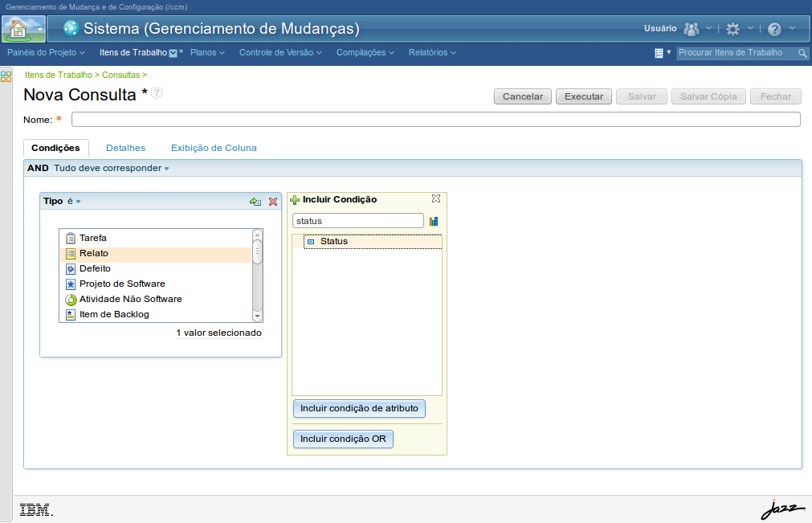Open Planos menu
The image size is (812, 523).
207,52
